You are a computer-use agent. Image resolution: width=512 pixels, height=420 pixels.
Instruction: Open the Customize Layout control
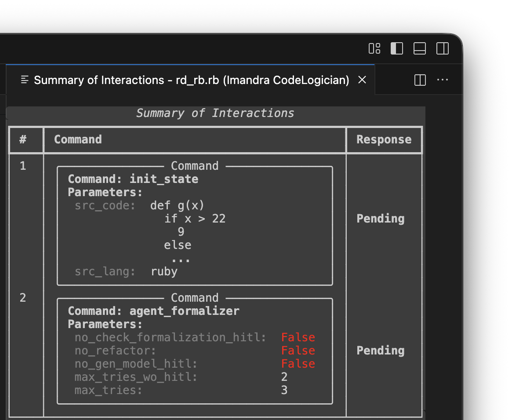tap(374, 49)
